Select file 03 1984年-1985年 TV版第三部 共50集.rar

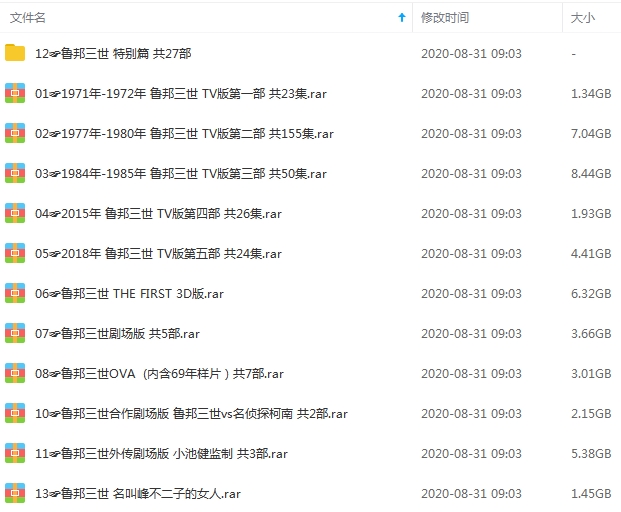[x=181, y=173]
